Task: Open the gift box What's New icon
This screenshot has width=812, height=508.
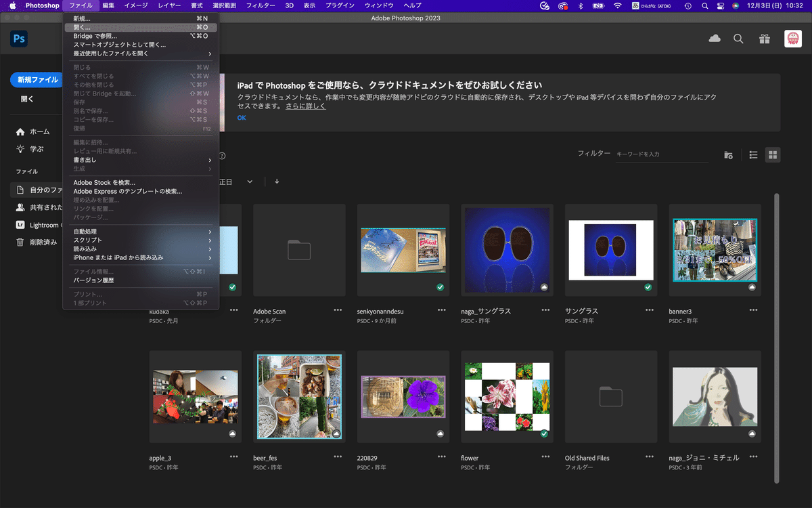Action: tap(765, 39)
